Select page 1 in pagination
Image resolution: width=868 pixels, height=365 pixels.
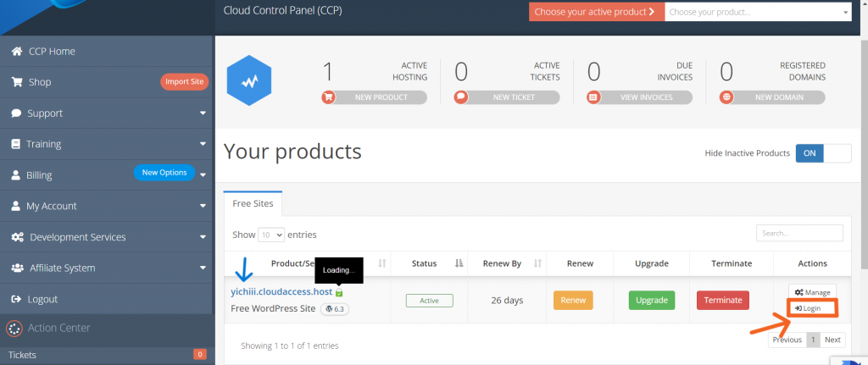pos(813,340)
